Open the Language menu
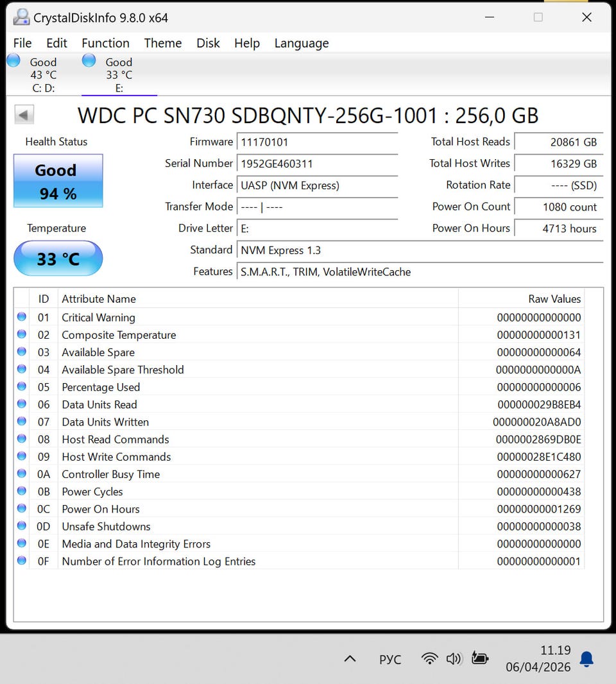The image size is (616, 684). click(x=302, y=43)
